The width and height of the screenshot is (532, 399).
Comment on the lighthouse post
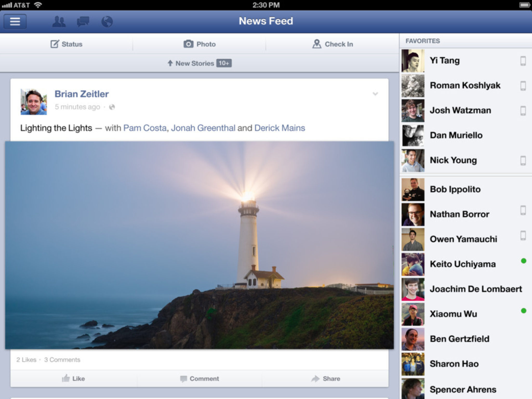pos(199,378)
